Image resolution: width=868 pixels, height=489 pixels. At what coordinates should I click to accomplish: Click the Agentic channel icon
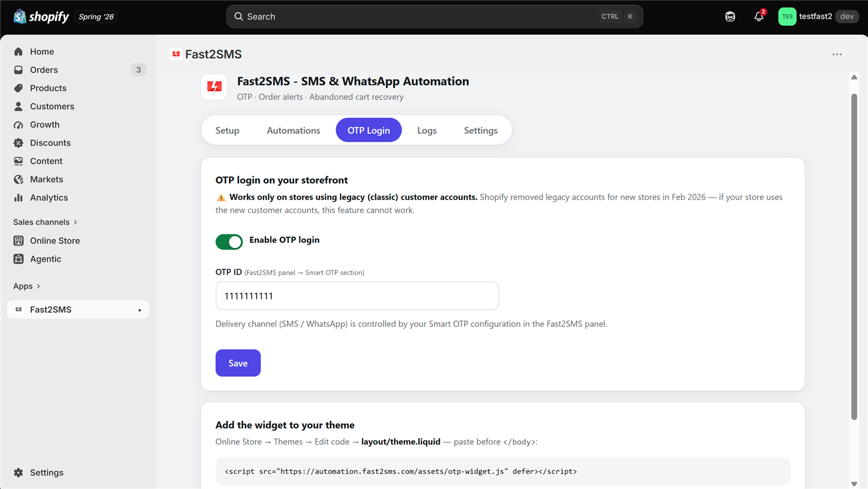pyautogui.click(x=18, y=259)
